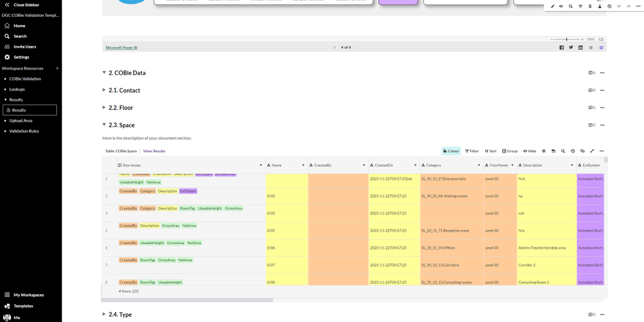The height and width of the screenshot is (322, 644).
Task: Click the link icon in table toolbar
Action: coord(582,151)
